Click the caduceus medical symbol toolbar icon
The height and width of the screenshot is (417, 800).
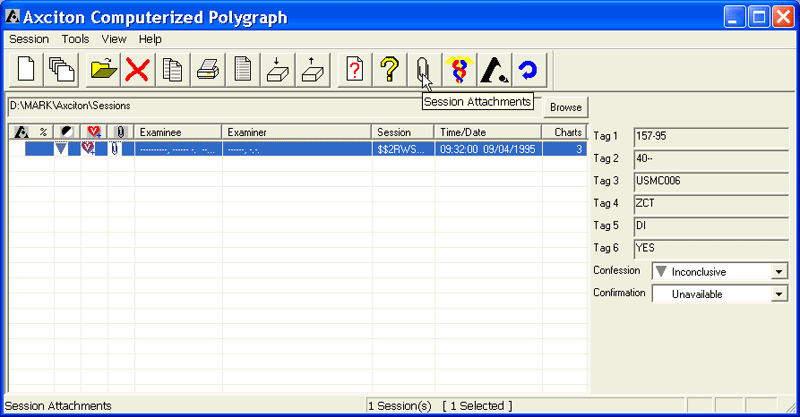click(x=459, y=69)
